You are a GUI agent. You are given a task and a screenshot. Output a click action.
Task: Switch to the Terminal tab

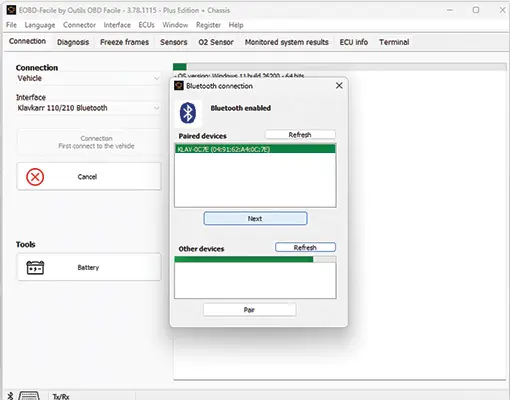[394, 42]
